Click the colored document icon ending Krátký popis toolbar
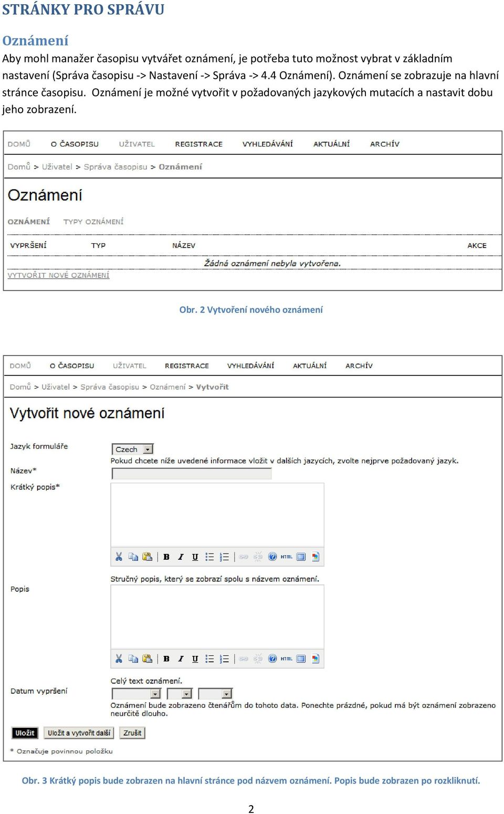 pos(315,557)
